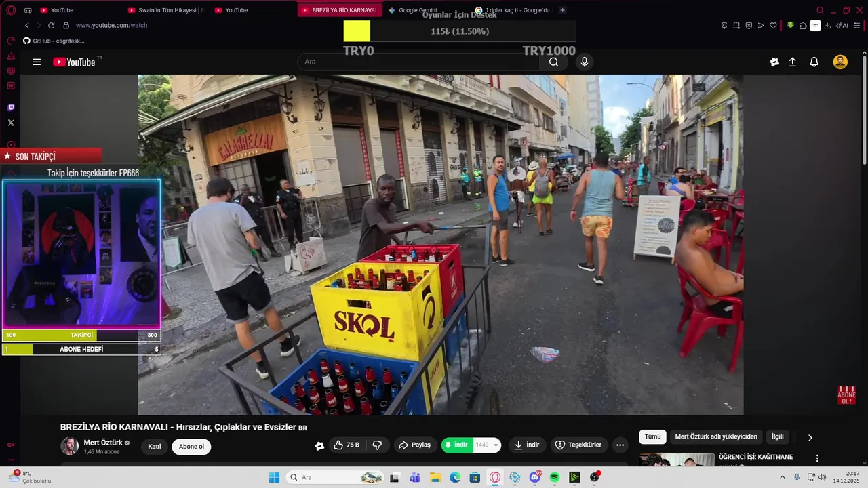Image resolution: width=868 pixels, height=488 pixels.
Task: Open the extensions cube icon
Action: [803, 26]
